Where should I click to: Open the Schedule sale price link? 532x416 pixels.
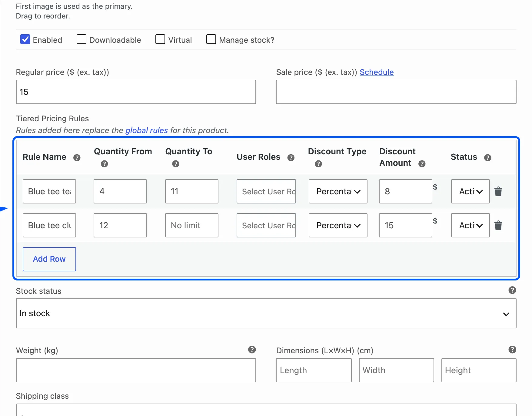(x=377, y=72)
